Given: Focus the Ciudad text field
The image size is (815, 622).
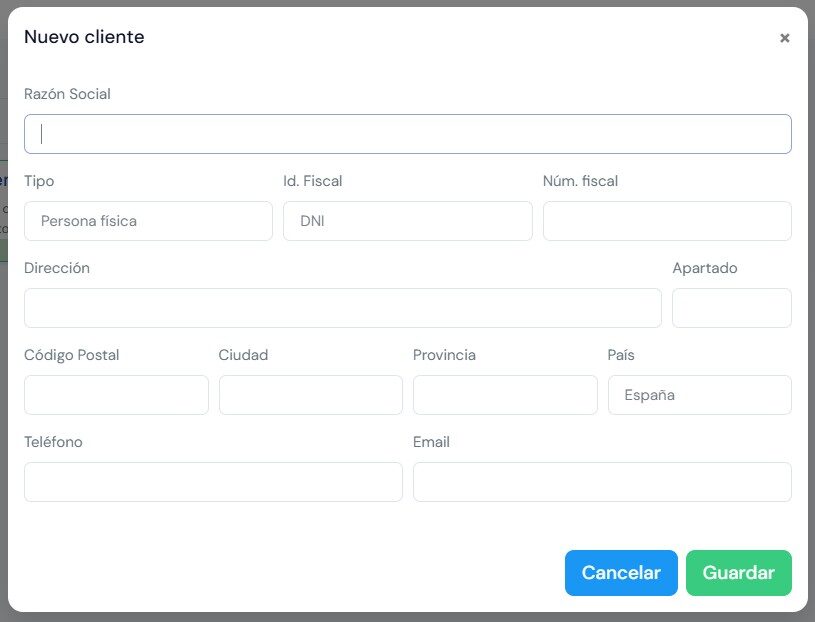Looking at the screenshot, I should tap(310, 395).
